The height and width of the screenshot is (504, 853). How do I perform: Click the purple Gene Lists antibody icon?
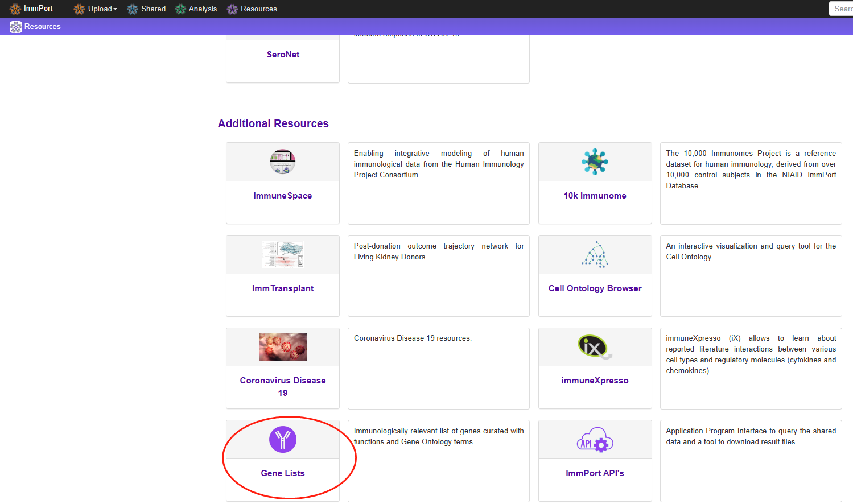tap(283, 439)
